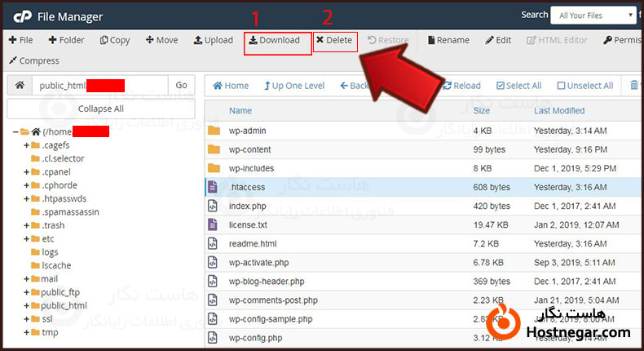
Task: Open the All Your Files search dropdown
Action: click(x=593, y=15)
